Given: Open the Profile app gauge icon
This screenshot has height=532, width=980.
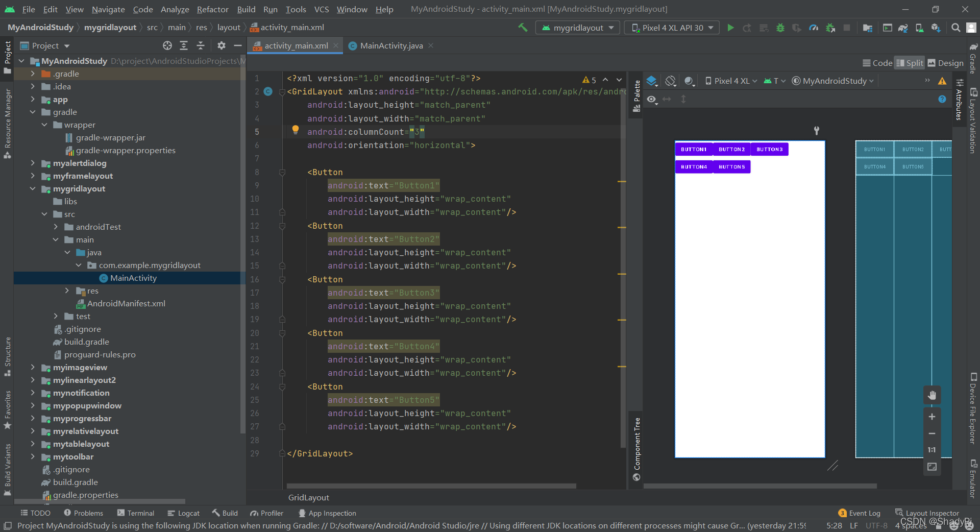Looking at the screenshot, I should [814, 28].
